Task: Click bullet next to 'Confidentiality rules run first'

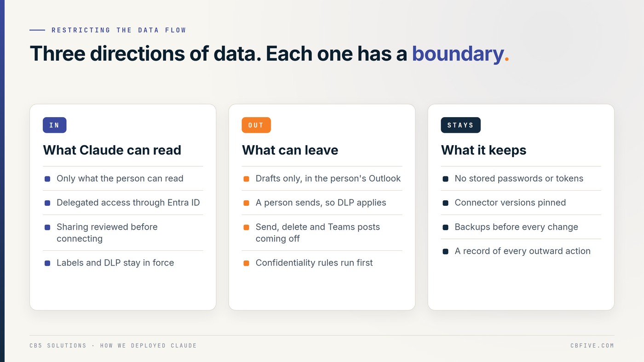Action: click(247, 263)
